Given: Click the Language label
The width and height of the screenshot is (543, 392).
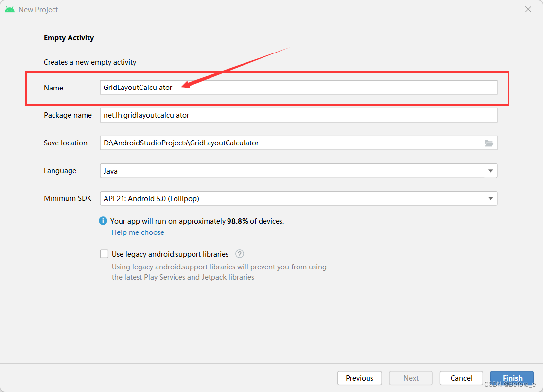Looking at the screenshot, I should pyautogui.click(x=60, y=171).
